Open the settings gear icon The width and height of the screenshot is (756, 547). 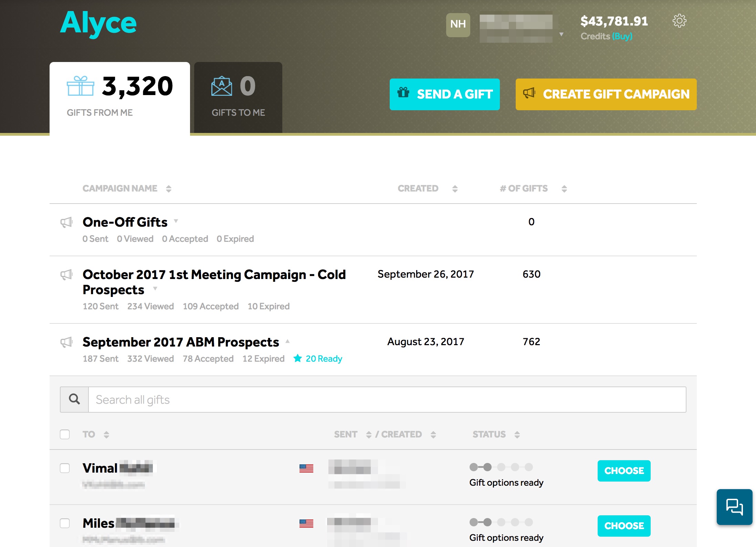click(679, 21)
